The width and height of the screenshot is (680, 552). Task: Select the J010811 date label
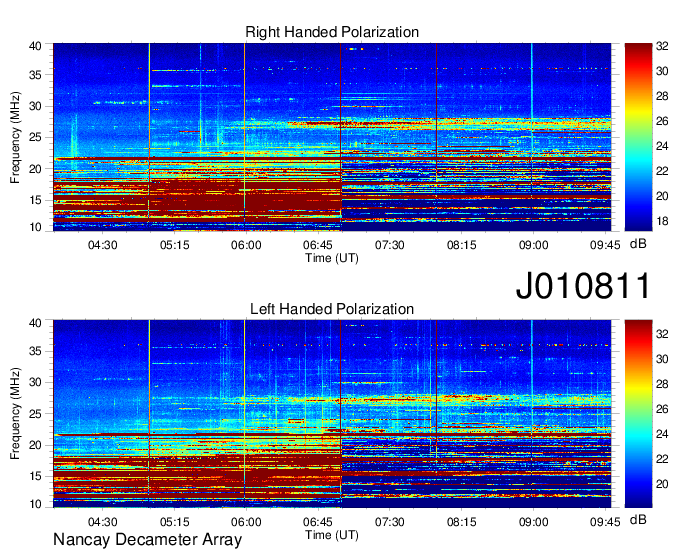[583, 285]
